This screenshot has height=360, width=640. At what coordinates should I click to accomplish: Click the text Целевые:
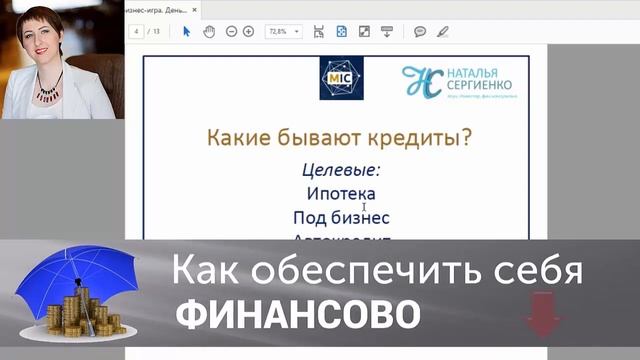point(341,170)
